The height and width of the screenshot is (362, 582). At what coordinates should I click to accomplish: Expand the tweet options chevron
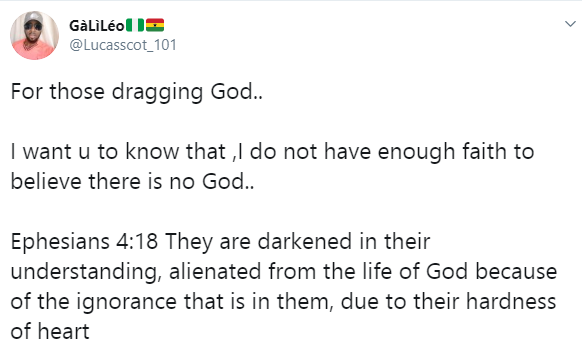[570, 24]
